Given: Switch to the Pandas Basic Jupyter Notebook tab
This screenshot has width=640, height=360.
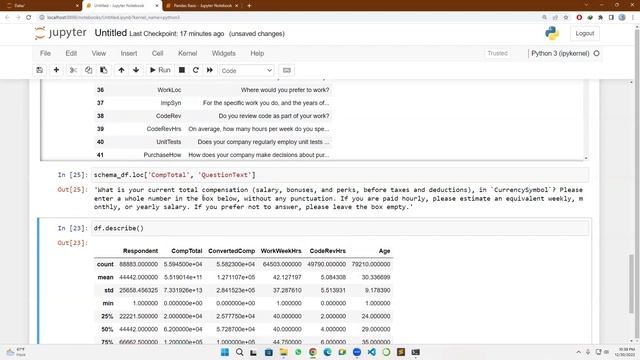Looking at the screenshot, I should click(x=202, y=6).
